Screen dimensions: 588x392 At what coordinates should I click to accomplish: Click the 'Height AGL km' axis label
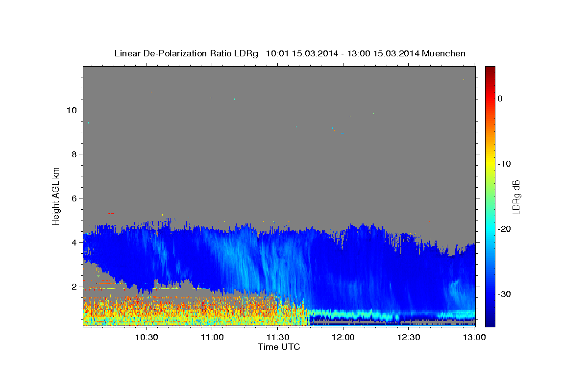pos(56,196)
